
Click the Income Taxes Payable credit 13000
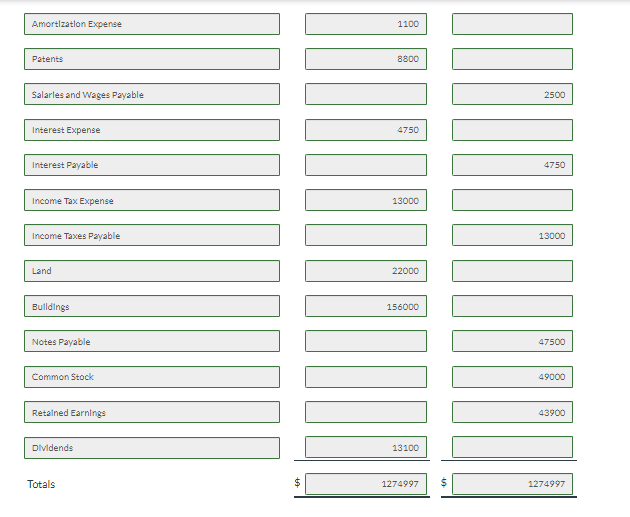512,235
